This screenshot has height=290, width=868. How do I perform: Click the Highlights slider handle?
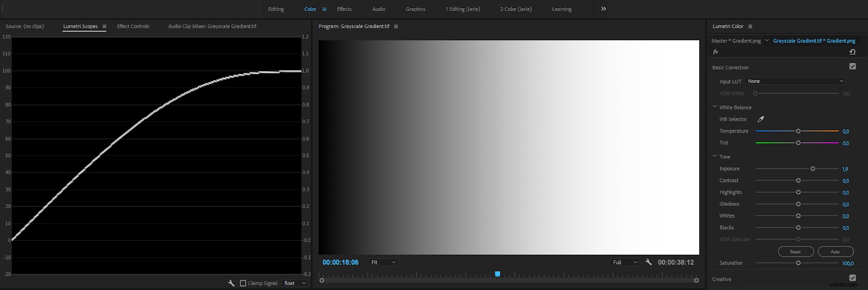[x=798, y=192]
